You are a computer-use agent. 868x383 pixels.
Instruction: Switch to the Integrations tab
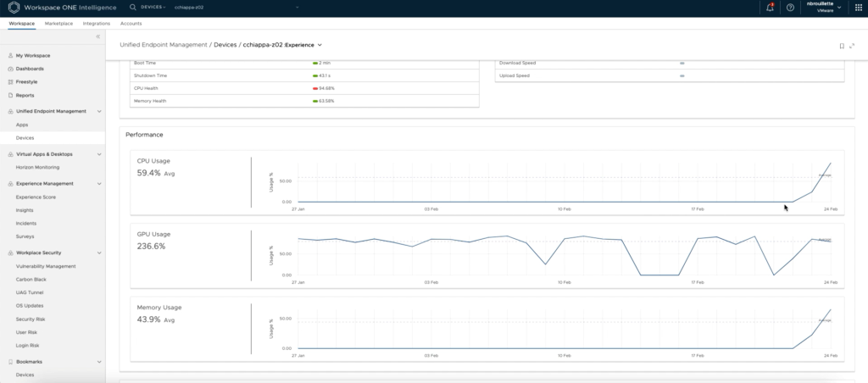(96, 23)
